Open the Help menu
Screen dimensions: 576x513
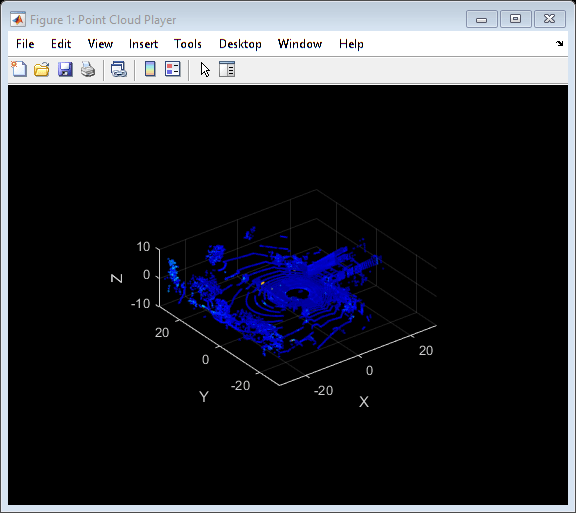tap(351, 44)
